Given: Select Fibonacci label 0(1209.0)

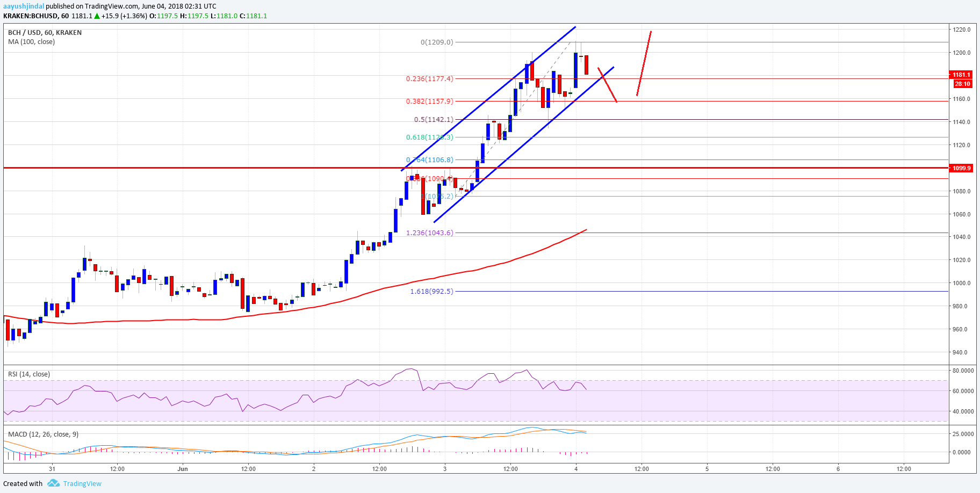Looking at the screenshot, I should pyautogui.click(x=437, y=42).
